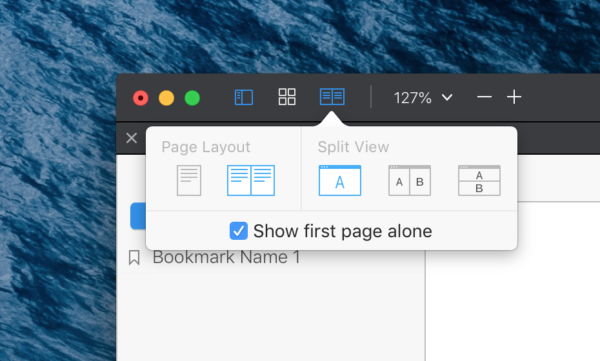Minimize the window with yellow button
Screen dimensions: 600x361
click(x=166, y=98)
